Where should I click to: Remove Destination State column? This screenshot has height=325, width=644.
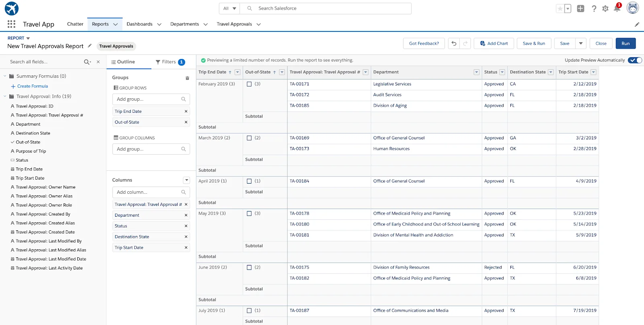point(186,237)
